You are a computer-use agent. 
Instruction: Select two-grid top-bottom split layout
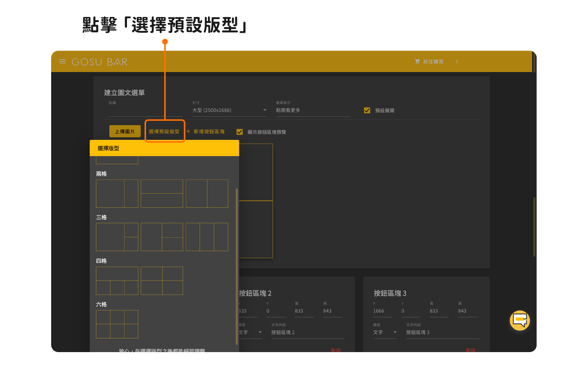click(162, 194)
